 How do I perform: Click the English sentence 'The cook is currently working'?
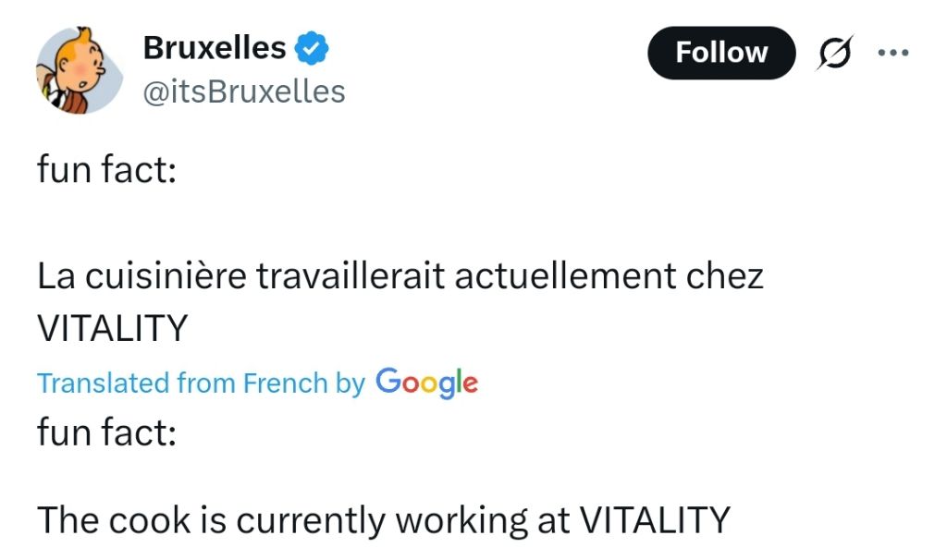click(x=384, y=519)
